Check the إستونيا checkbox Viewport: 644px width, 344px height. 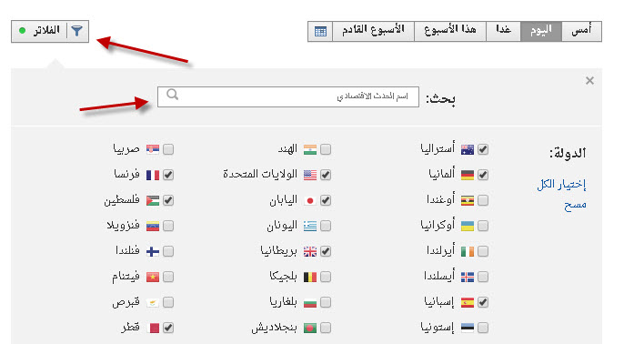pyautogui.click(x=483, y=328)
